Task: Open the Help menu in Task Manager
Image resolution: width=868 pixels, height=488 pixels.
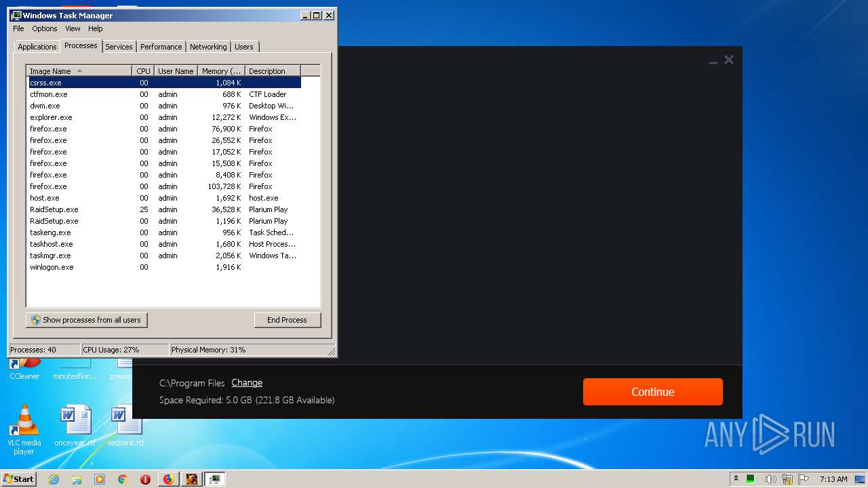Action: coord(96,28)
